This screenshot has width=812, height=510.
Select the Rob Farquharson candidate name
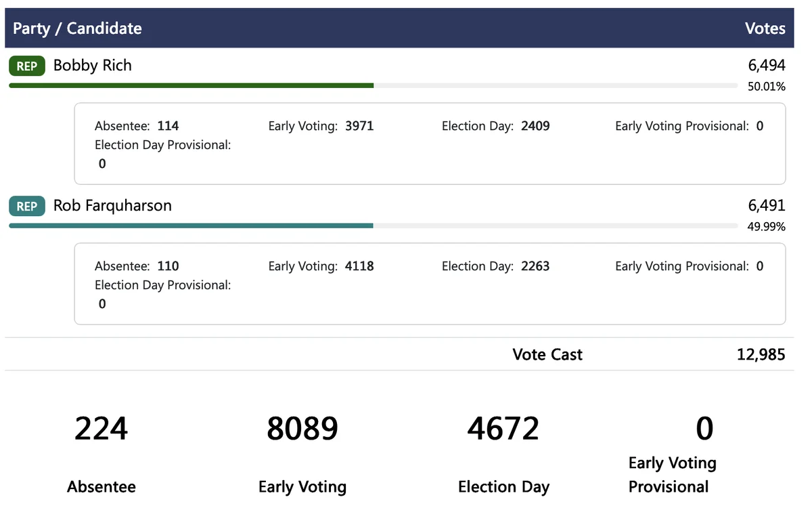tap(112, 206)
